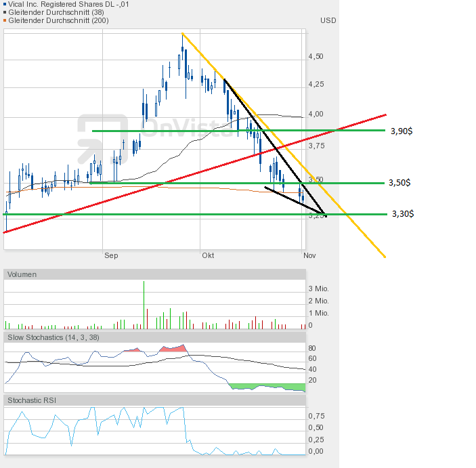Click the Okt month axis label
476x468 pixels.
point(208,255)
